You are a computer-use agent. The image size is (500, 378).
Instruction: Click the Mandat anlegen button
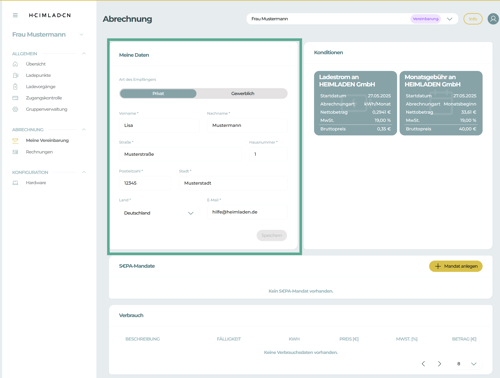(x=456, y=266)
